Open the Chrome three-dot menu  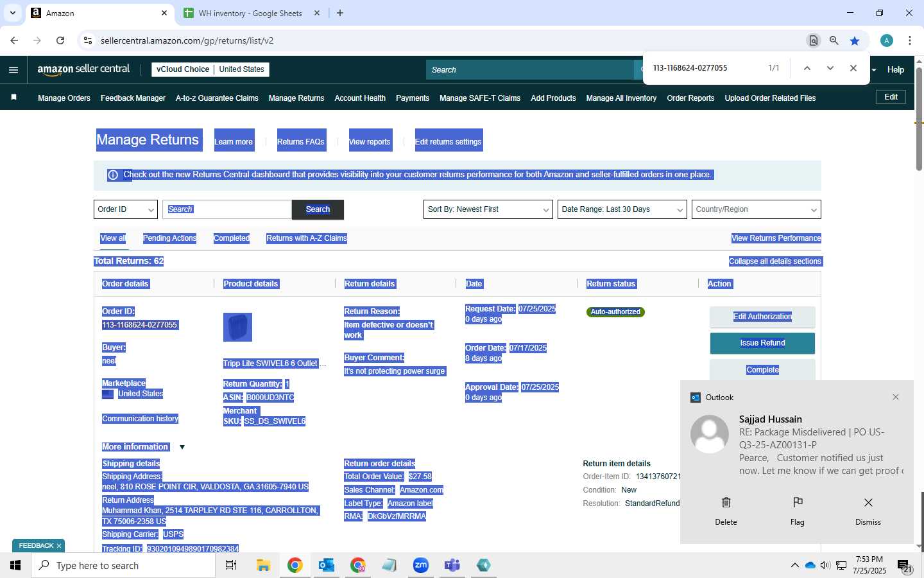point(910,40)
